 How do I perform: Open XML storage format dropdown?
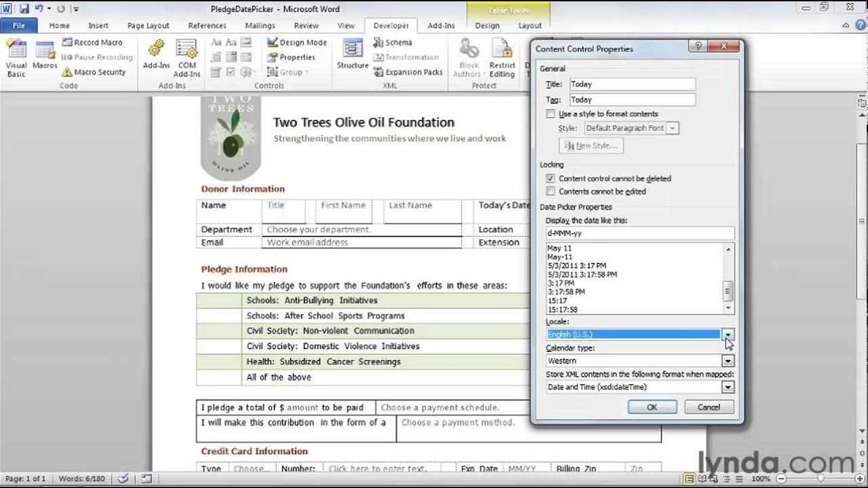(x=728, y=387)
